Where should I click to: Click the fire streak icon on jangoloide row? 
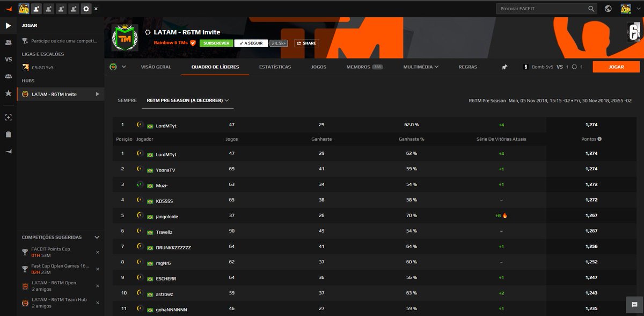pyautogui.click(x=504, y=216)
